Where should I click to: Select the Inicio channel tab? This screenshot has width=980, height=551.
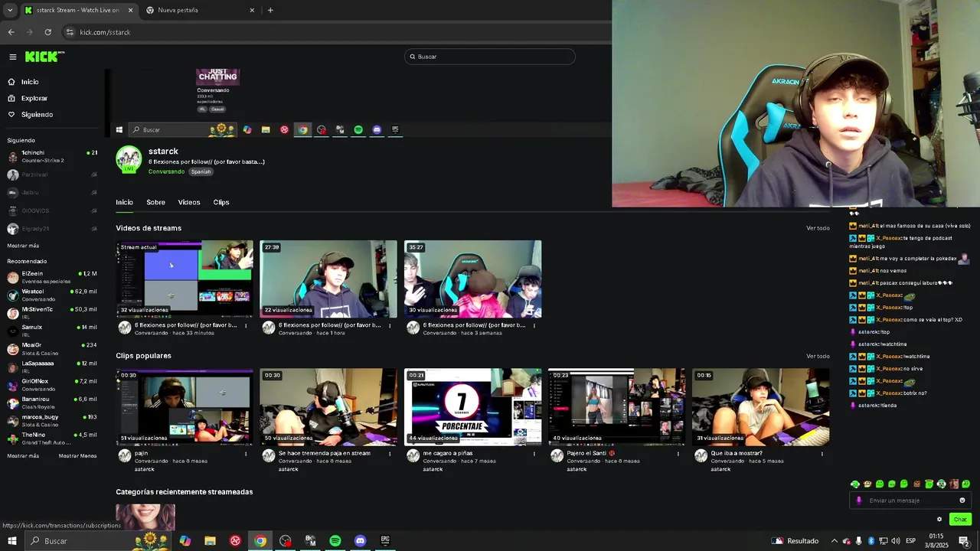tap(124, 202)
